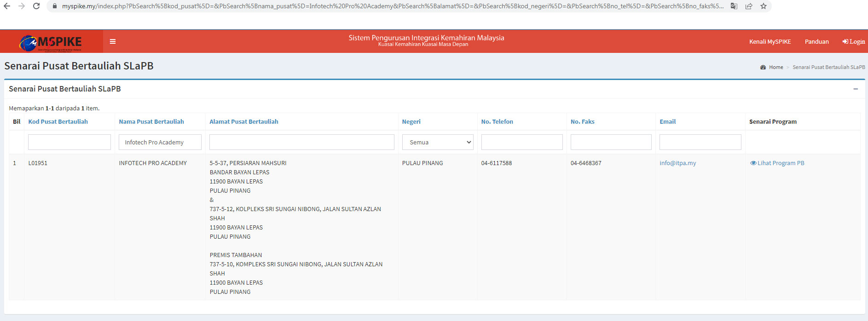Open info@itpa.my email link
This screenshot has height=321, width=868.
pos(678,163)
